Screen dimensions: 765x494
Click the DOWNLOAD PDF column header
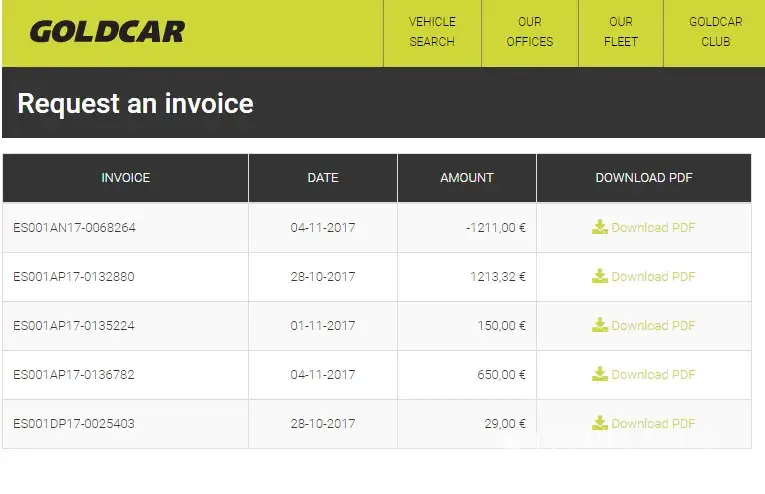pyautogui.click(x=644, y=178)
